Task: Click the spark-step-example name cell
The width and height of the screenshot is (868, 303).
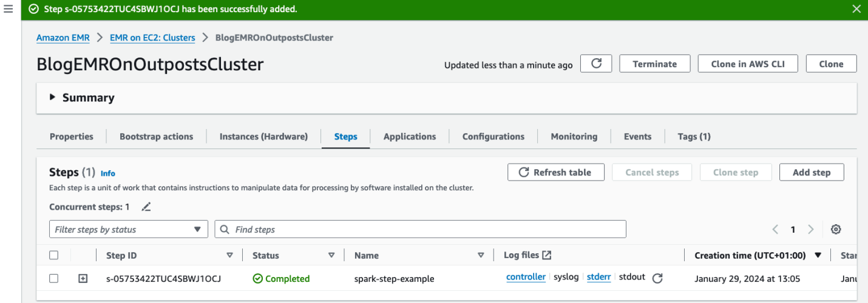Action: pyautogui.click(x=395, y=279)
